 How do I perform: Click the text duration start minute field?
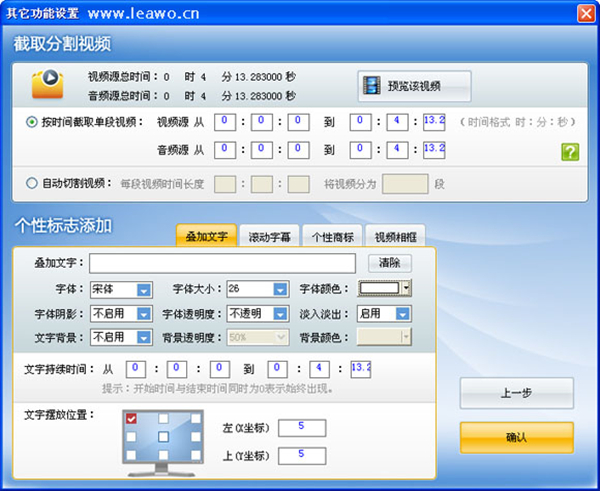(x=177, y=369)
